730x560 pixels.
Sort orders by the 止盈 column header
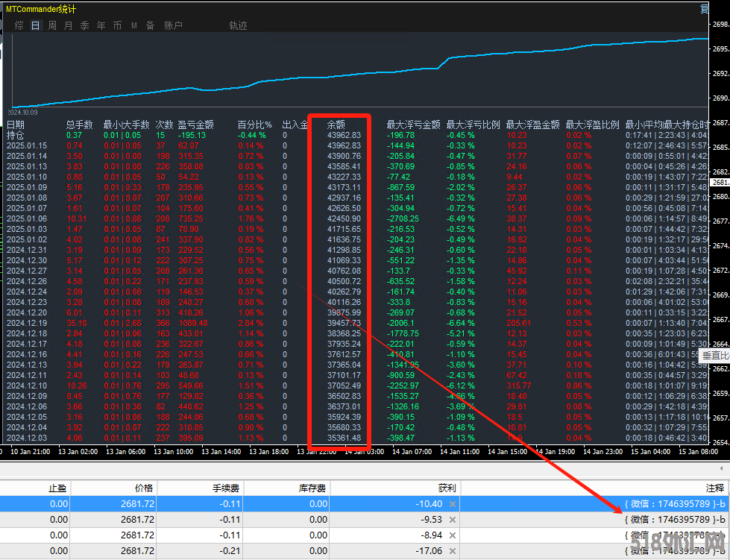[57, 488]
